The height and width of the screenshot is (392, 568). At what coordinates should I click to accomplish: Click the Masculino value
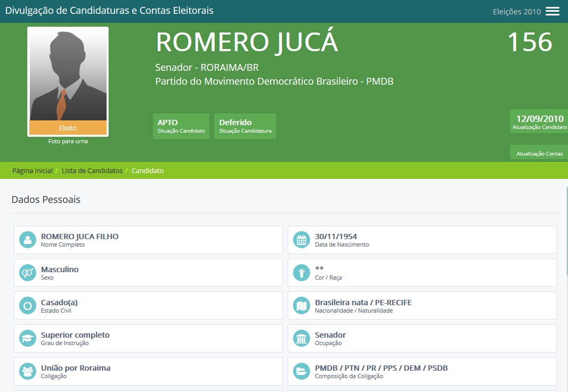click(x=60, y=269)
